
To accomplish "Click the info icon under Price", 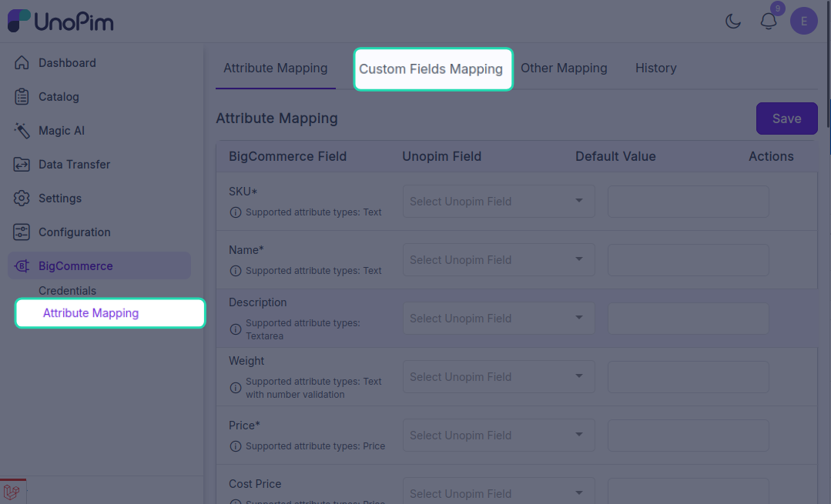I will [236, 446].
